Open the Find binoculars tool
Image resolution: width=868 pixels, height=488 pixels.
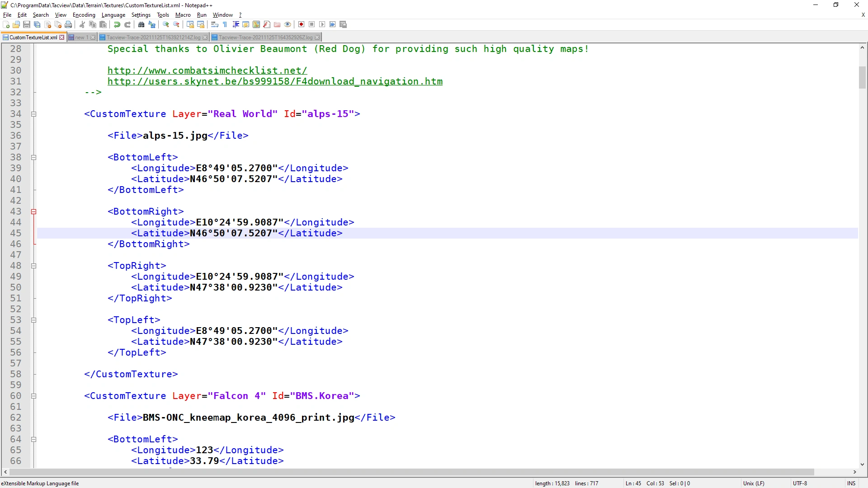pyautogui.click(x=142, y=24)
